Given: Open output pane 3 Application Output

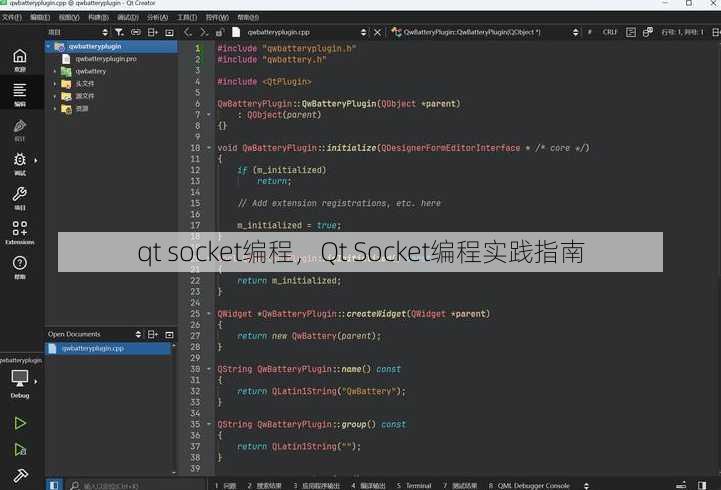Looking at the screenshot, I should (317, 485).
